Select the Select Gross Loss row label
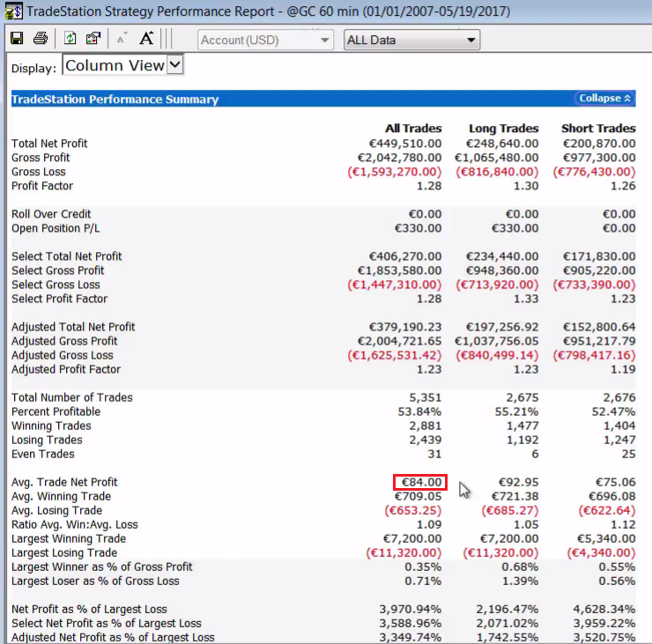Viewport: 652px width, 644px height. click(56, 285)
